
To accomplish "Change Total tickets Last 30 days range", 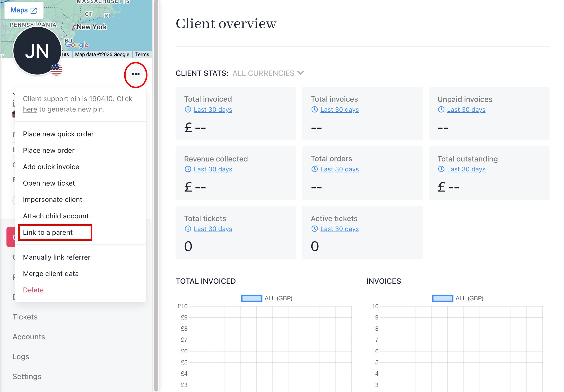I will point(213,229).
